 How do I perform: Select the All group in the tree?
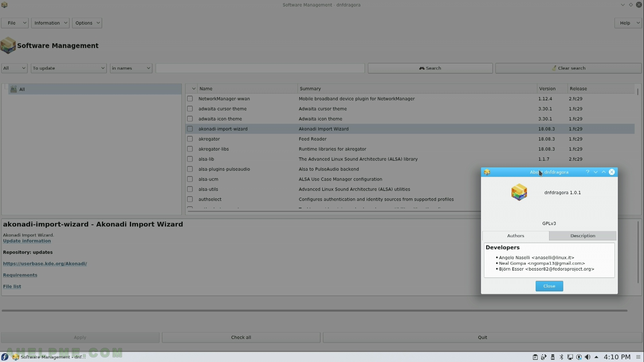[95, 89]
